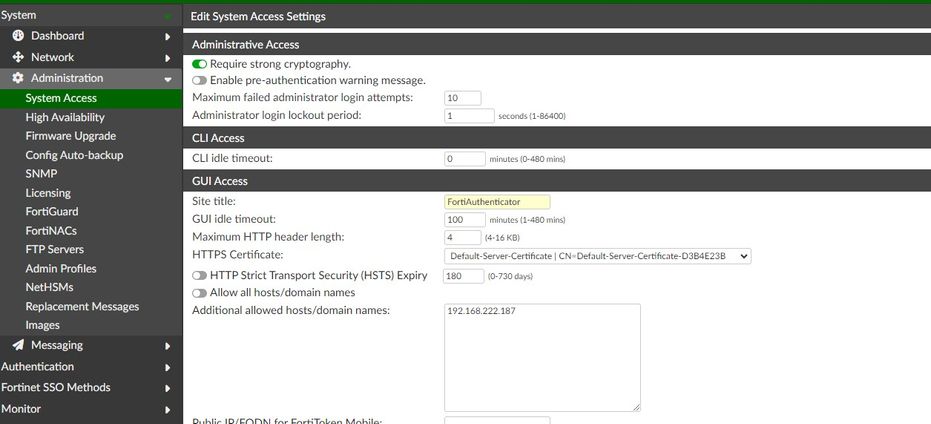Click the Messaging menu label

tap(57, 345)
